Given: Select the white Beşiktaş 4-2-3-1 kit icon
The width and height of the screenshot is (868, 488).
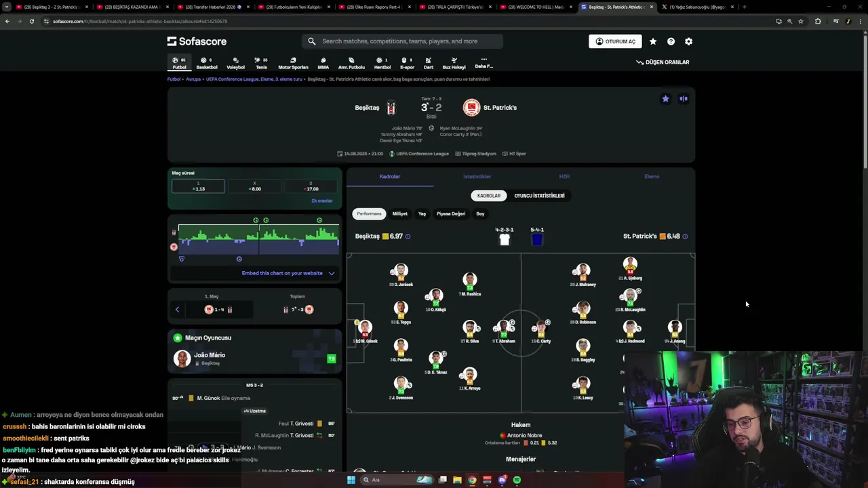Looking at the screenshot, I should coord(504,239).
